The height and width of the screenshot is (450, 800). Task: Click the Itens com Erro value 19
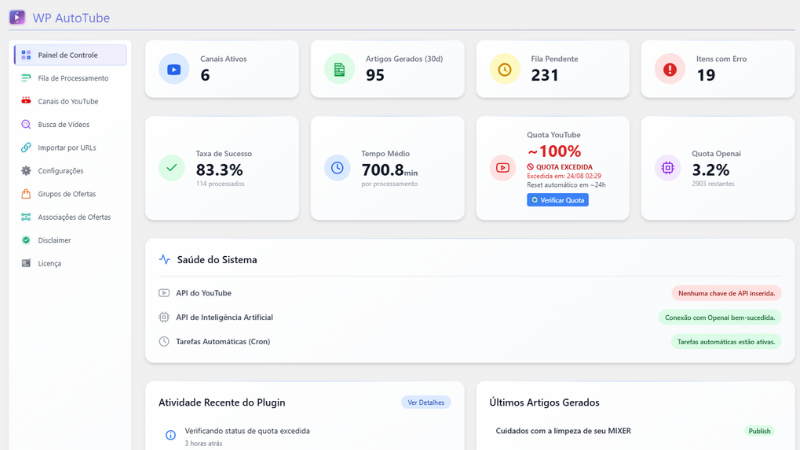point(706,76)
